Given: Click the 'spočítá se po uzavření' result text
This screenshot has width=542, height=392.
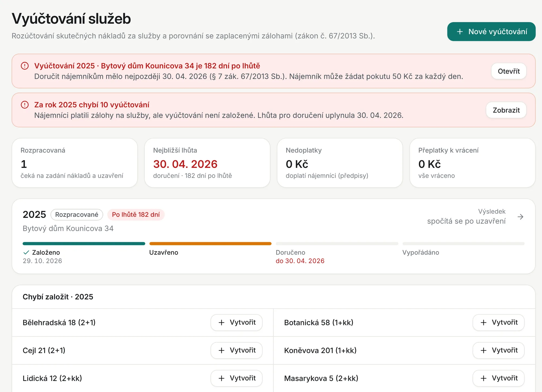Looking at the screenshot, I should [x=466, y=221].
